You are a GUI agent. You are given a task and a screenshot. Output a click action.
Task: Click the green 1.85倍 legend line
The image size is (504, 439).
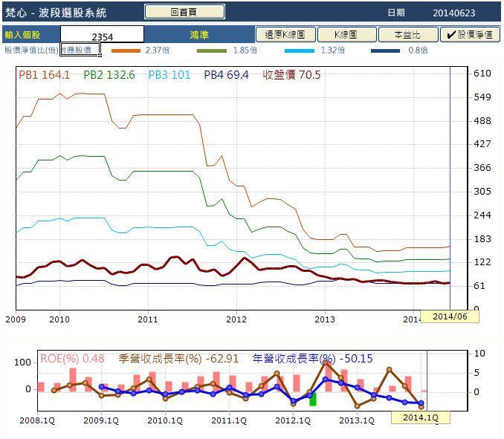(x=213, y=51)
